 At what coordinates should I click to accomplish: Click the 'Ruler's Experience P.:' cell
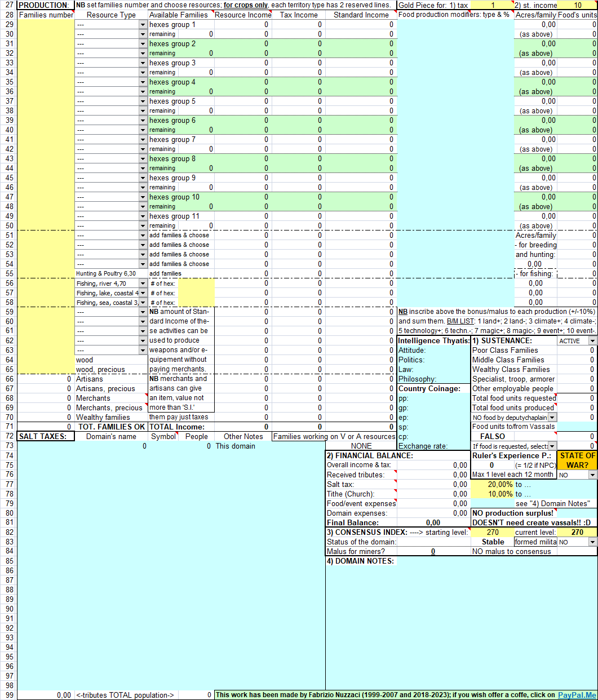point(513,456)
